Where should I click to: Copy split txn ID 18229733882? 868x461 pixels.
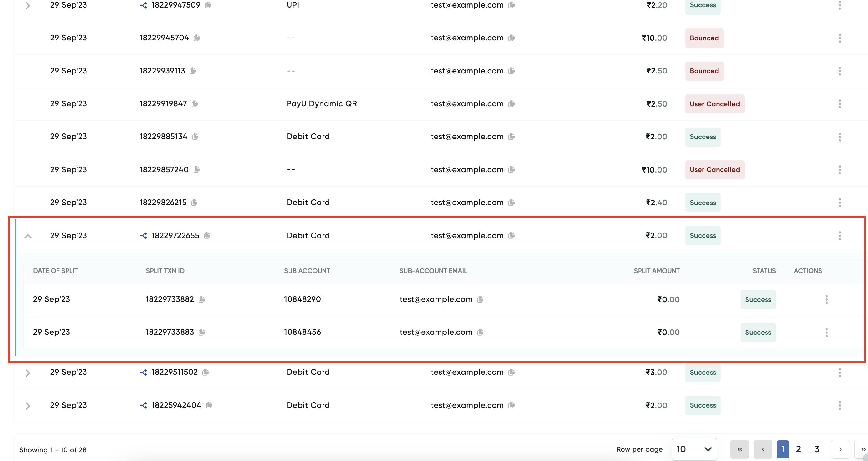(201, 299)
